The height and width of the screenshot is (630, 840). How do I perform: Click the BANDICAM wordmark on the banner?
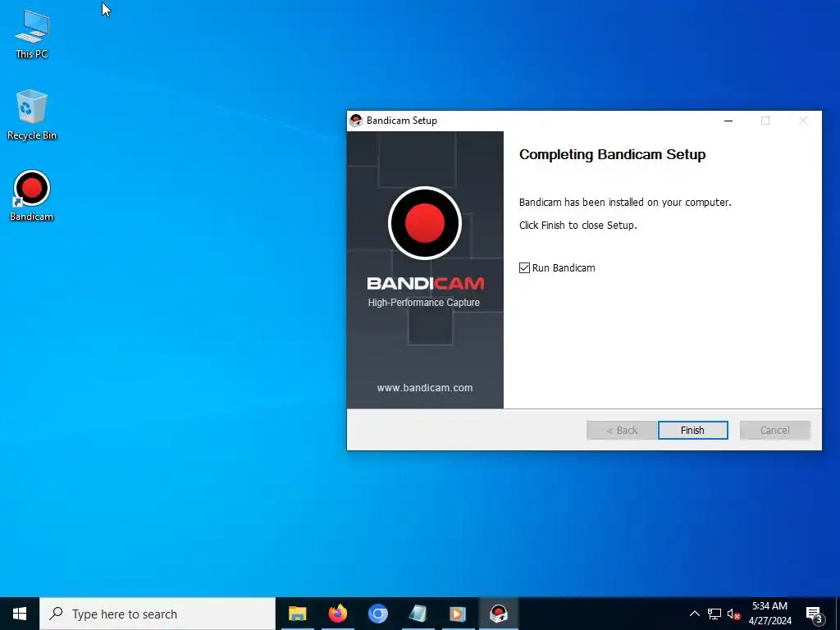point(426,283)
